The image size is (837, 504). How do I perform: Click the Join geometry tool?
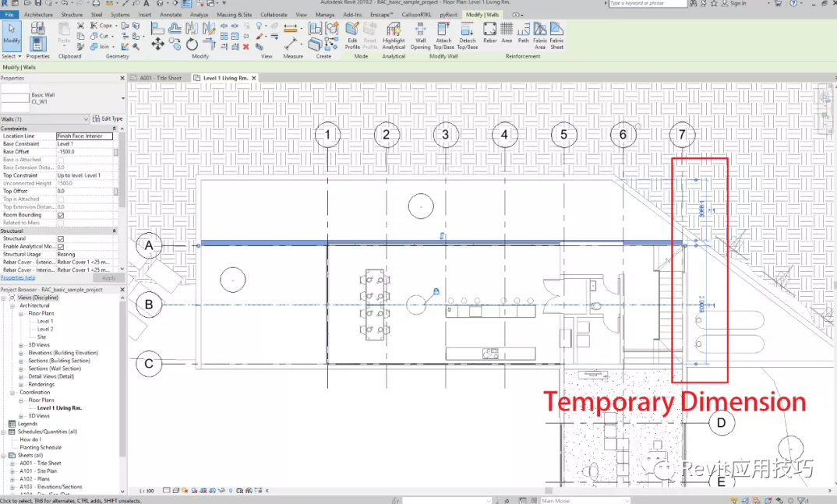point(103,47)
